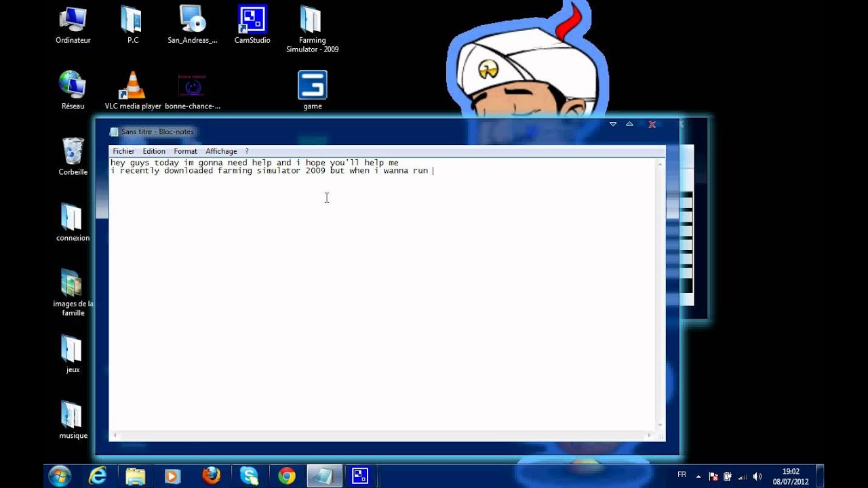Open the ? help menu
Viewport: 868px width, 488px height.
click(x=247, y=151)
